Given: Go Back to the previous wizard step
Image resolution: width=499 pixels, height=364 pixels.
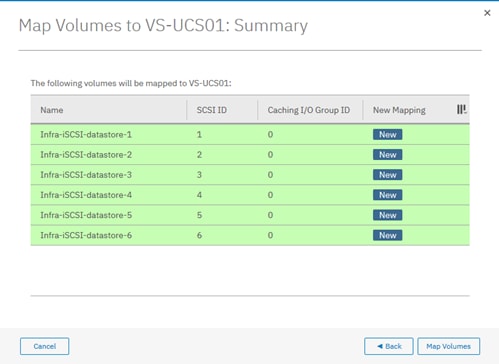Looking at the screenshot, I should pos(389,346).
